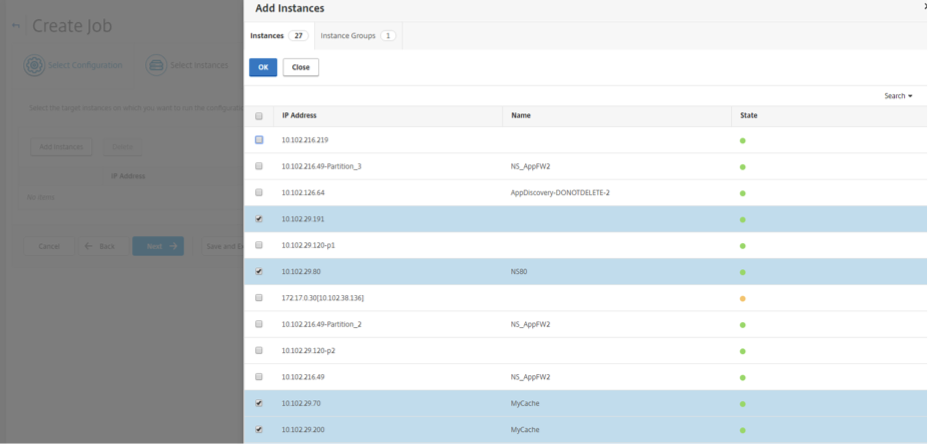Click the AppDiscovery-DONOTDELETE-2 name cell
Image resolution: width=928 pixels, height=444 pixels.
click(x=560, y=192)
